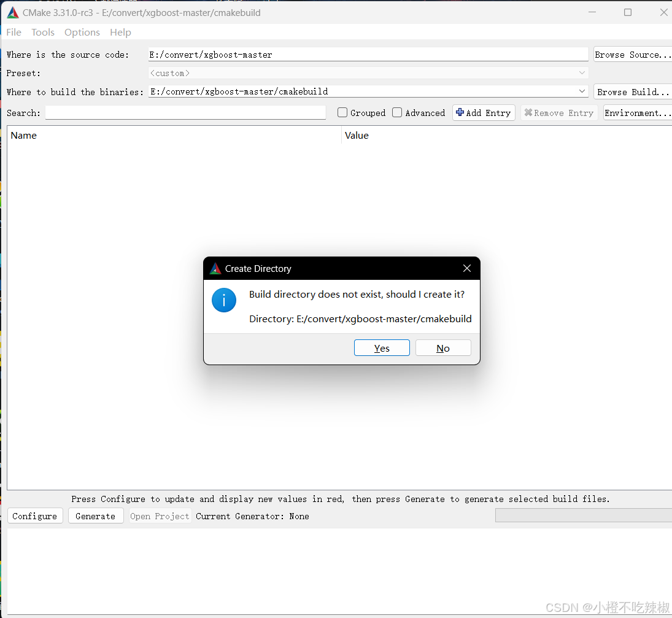Click Browse Build button

633,91
